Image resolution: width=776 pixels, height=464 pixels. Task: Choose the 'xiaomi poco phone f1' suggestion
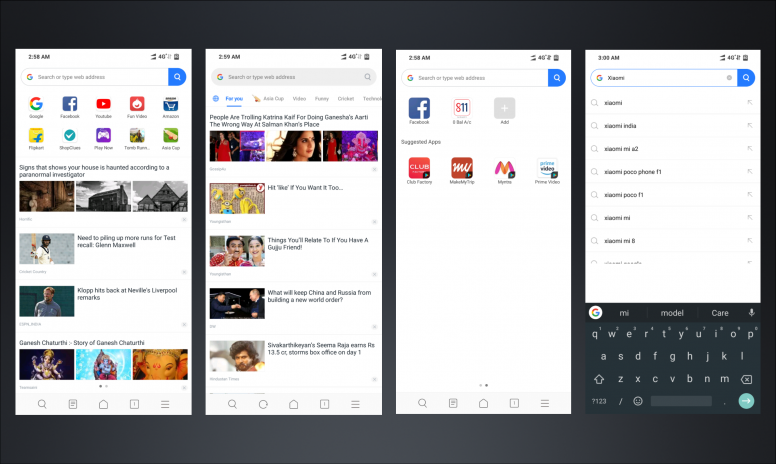[673, 172]
